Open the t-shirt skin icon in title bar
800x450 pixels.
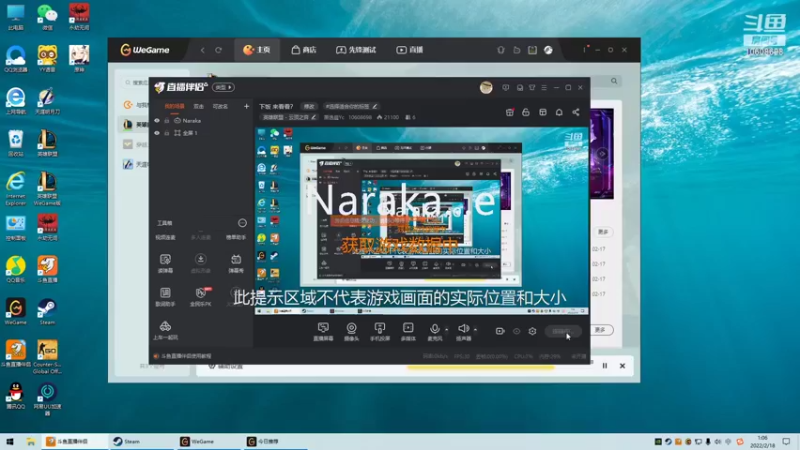(x=532, y=88)
